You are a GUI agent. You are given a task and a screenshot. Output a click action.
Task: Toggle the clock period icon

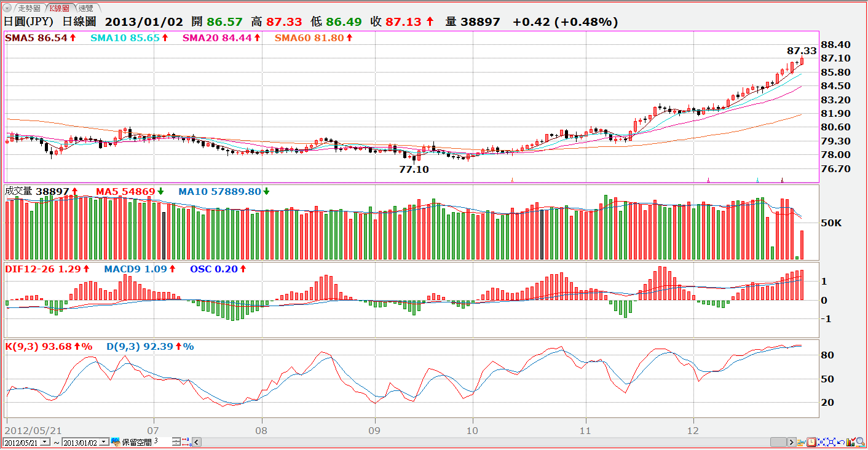pyautogui.click(x=811, y=442)
